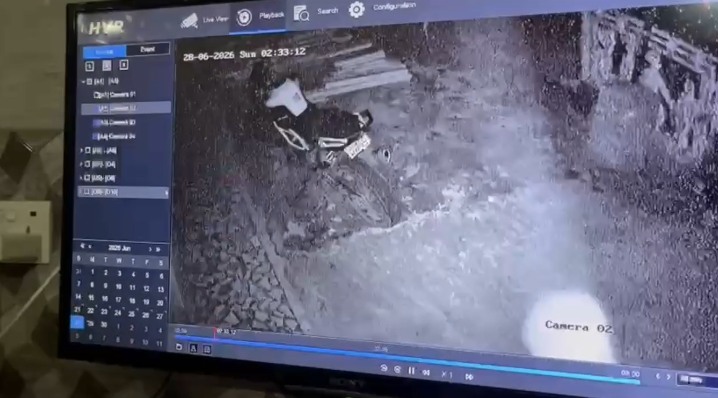Tick the [A5]-[A8] group checkbox
Image resolution: width=718 pixels, height=398 pixels.
pos(88,151)
